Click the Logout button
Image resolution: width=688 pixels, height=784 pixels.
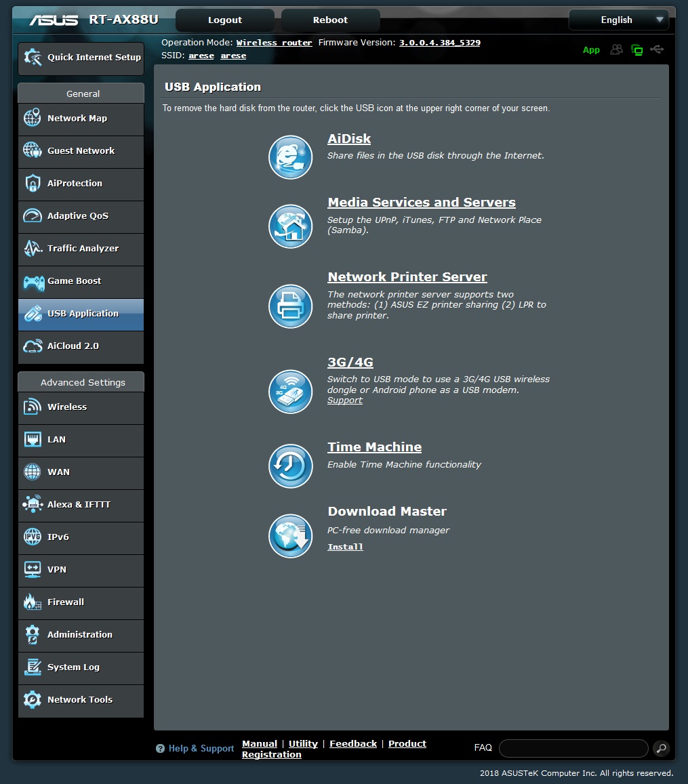point(225,20)
